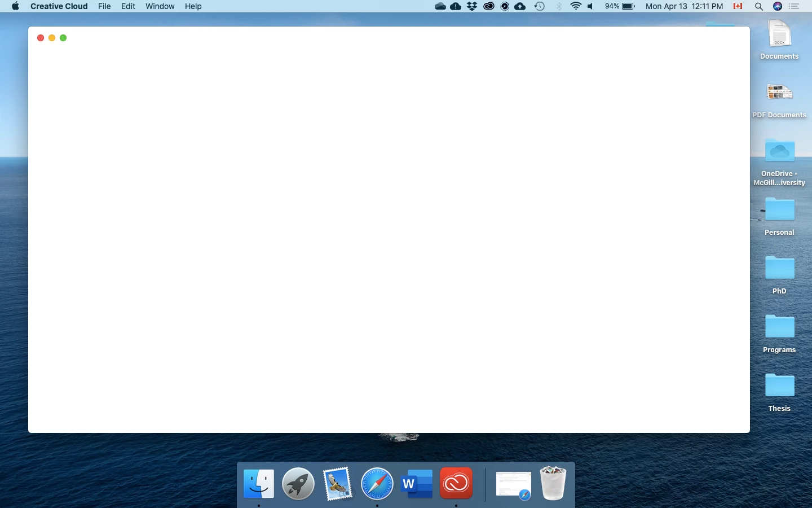The width and height of the screenshot is (812, 508).
Task: Open Finder from the Dock
Action: pyautogui.click(x=259, y=484)
